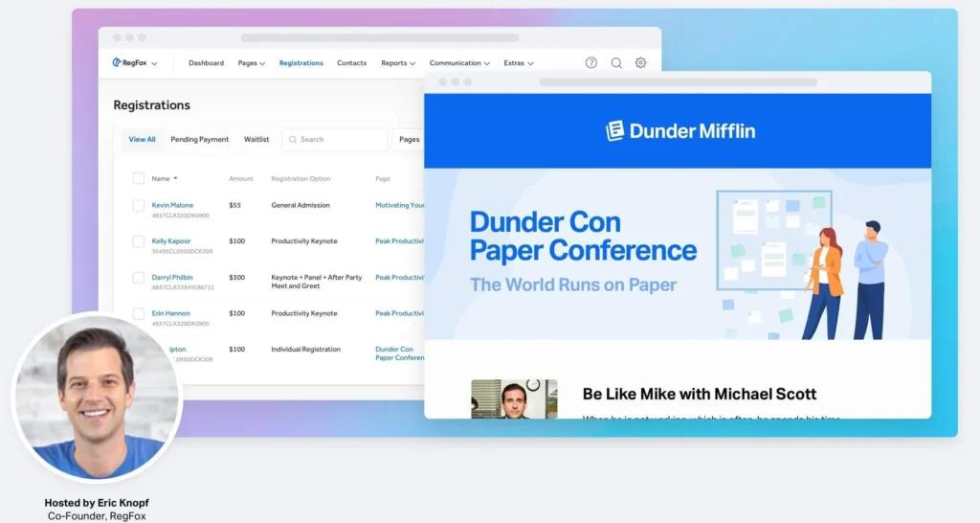Image resolution: width=980 pixels, height=523 pixels.
Task: Click inside the Search input field
Action: 335,140
